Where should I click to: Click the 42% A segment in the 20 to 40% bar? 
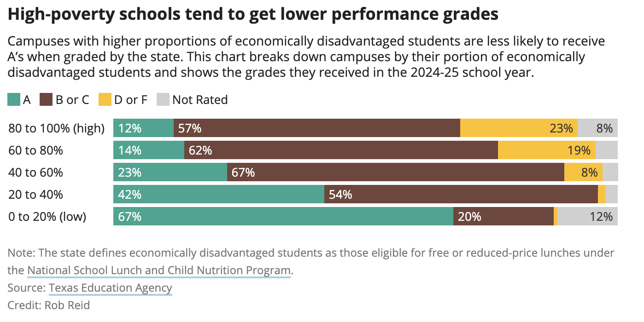[219, 194]
